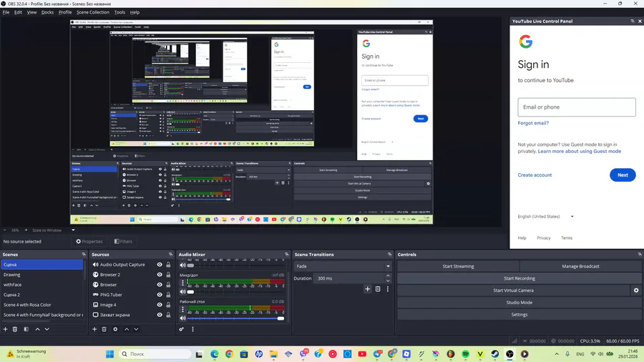Hide the PNG Tuber source
This screenshot has height=362, width=644.
(160, 295)
